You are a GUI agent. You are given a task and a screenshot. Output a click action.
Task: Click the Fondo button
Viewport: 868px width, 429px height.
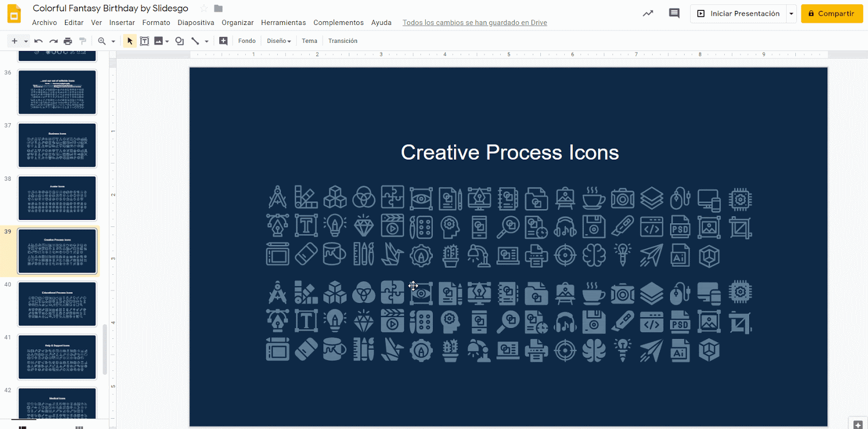point(247,41)
